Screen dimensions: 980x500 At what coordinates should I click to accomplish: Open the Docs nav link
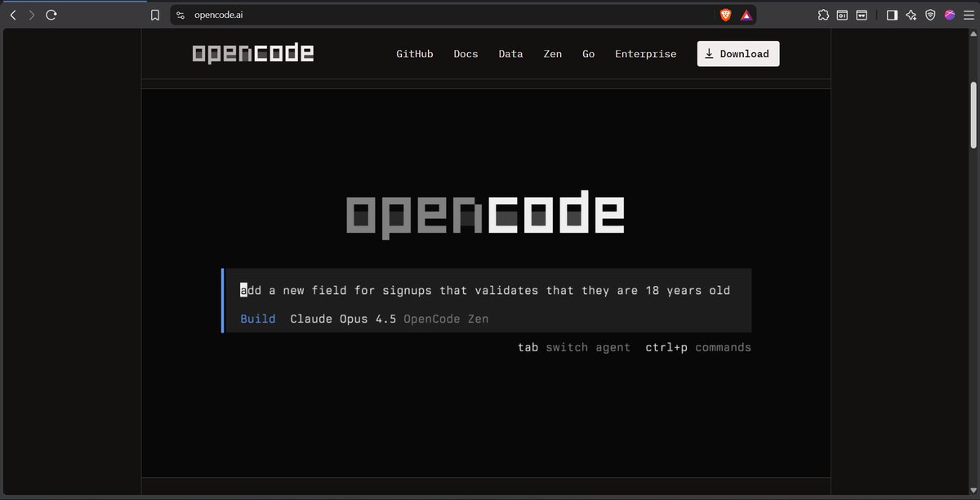[x=466, y=54]
